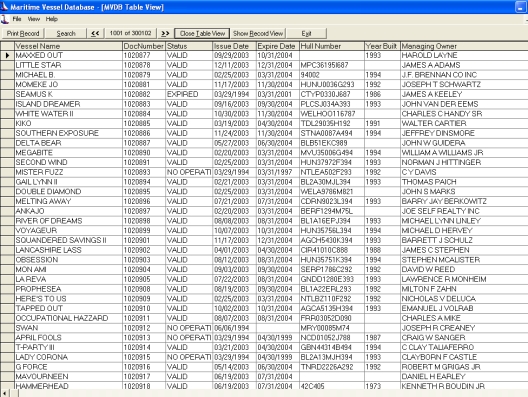528x397 pixels.
Task: Click the current row arrow marker for MAXXED OUT
Action: [x=7, y=55]
